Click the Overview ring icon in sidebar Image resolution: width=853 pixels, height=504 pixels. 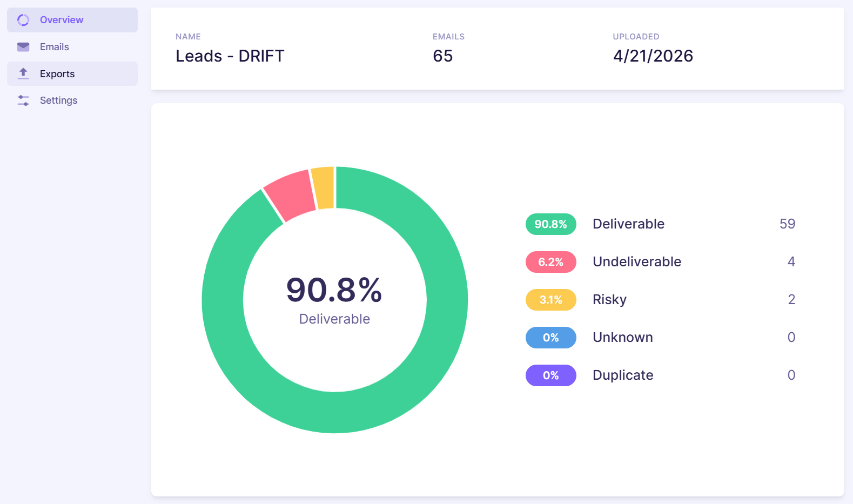point(23,20)
